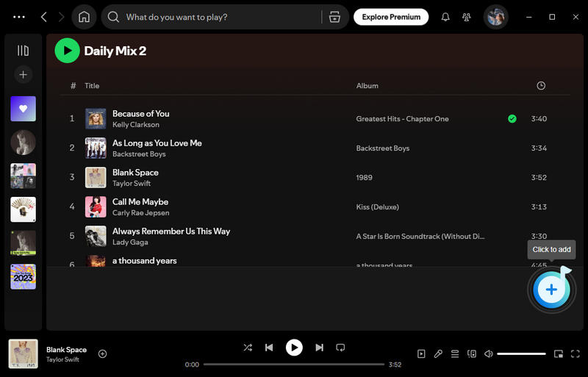
Task: Seek on the playback progress bar
Action: pos(294,365)
